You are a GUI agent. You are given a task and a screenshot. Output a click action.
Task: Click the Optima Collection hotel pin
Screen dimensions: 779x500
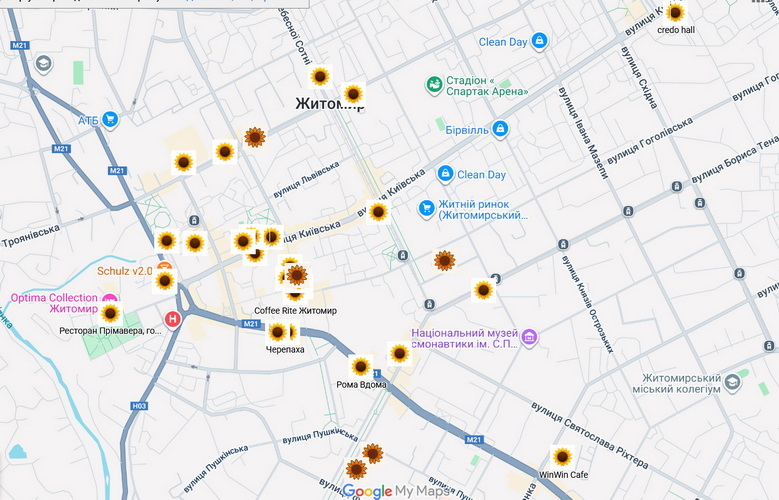coord(110,299)
